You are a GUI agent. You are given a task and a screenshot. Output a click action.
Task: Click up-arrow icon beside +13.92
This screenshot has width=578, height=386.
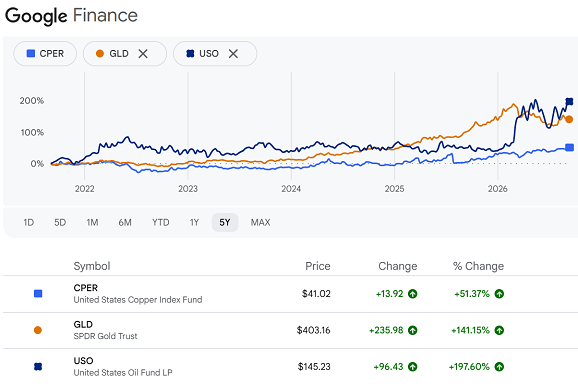(x=412, y=294)
